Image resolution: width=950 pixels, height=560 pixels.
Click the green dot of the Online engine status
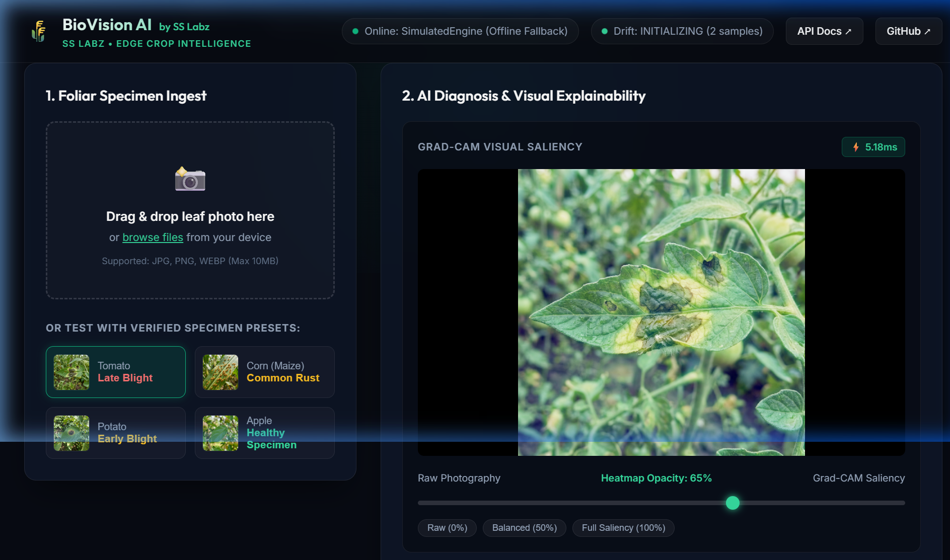(355, 31)
